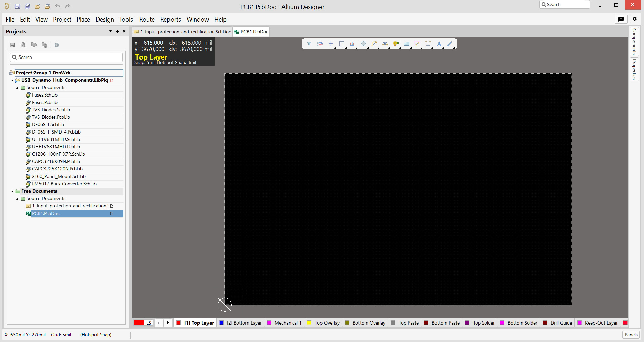Open the Projects panel dropdown arrow

110,31
